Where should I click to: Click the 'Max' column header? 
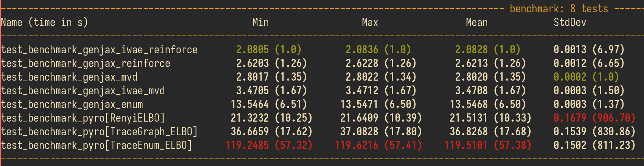[370, 23]
